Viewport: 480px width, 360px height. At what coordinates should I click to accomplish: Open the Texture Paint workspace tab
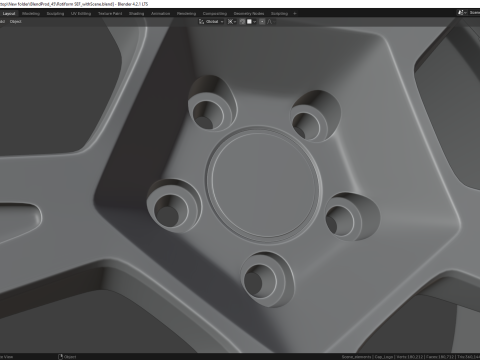coord(110,14)
